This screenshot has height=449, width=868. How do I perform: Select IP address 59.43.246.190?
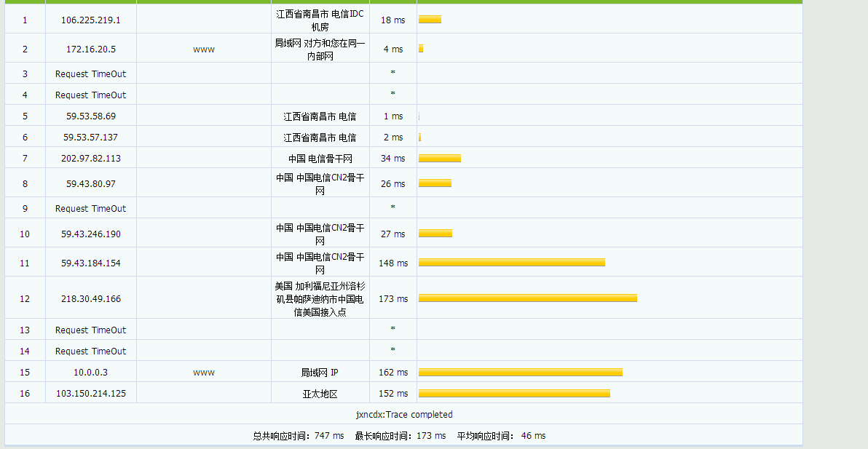91,234
